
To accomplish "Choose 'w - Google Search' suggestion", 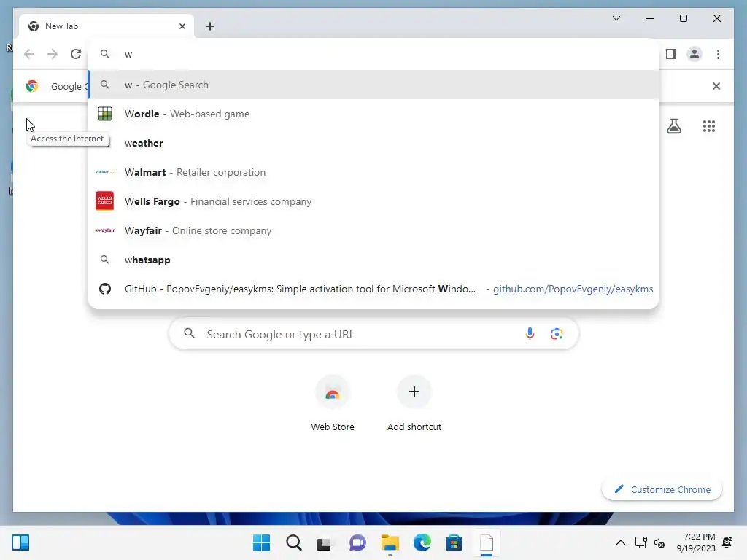I will pyautogui.click(x=373, y=85).
